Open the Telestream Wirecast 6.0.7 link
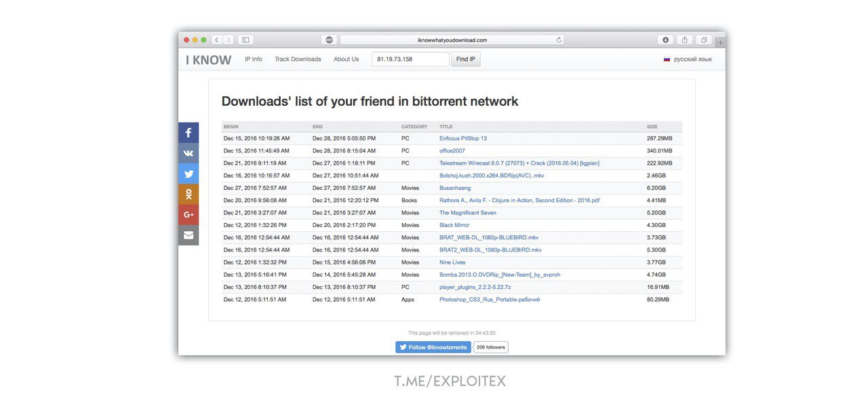Image resolution: width=868 pixels, height=396 pixels. coord(519,163)
